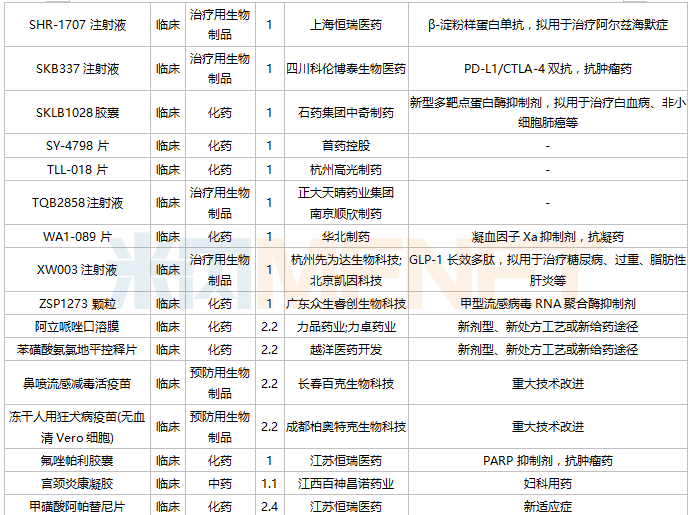Click '重大技术改进' in the 鼻喷流感减毒活疫苗 row
This screenshot has height=515, width=691.
(x=548, y=383)
